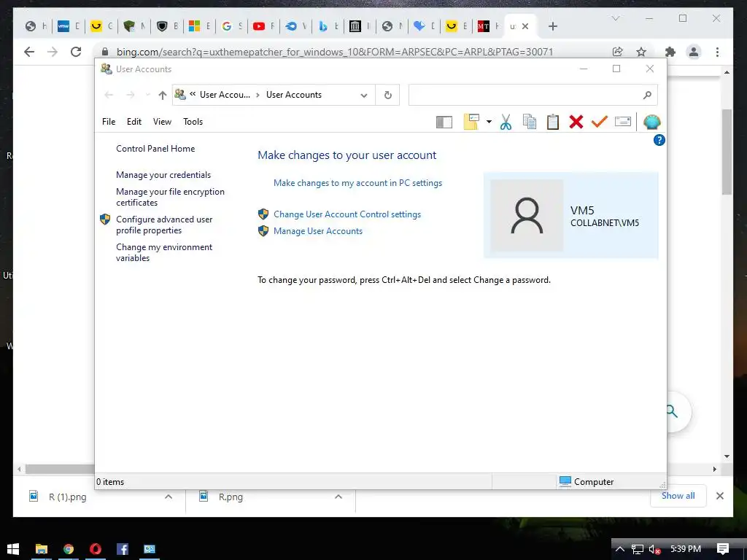This screenshot has width=747, height=560.
Task: Click the Views yellow folder icon
Action: [x=471, y=122]
